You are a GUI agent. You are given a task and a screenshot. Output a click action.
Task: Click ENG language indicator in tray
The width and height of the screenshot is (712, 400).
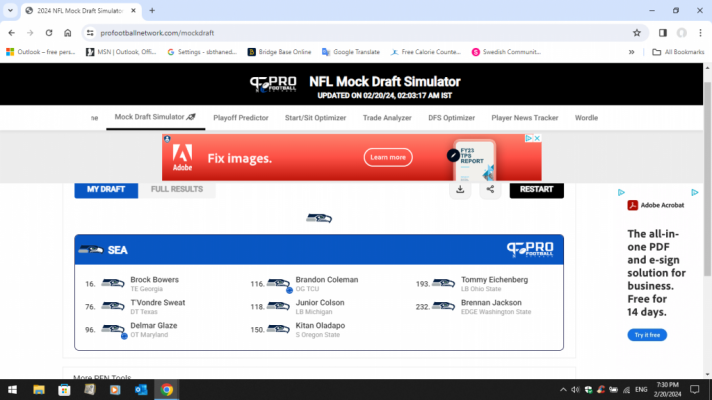[x=641, y=390]
